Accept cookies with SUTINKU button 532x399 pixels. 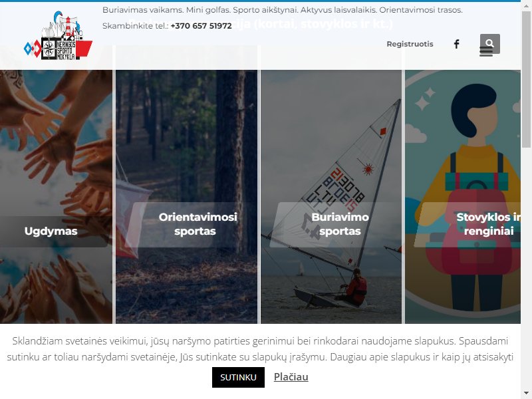[238, 377]
